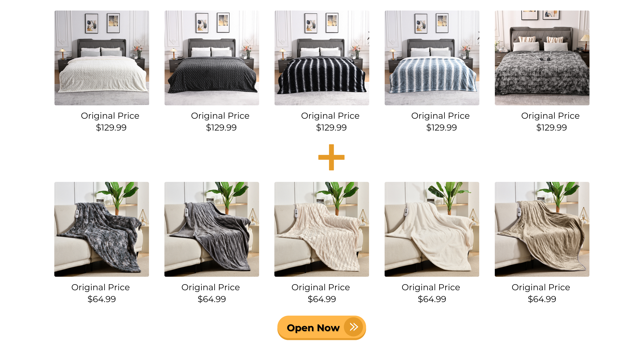Click the $64.99 price under cream patterned throw
The width and height of the screenshot is (644, 344).
click(x=322, y=299)
